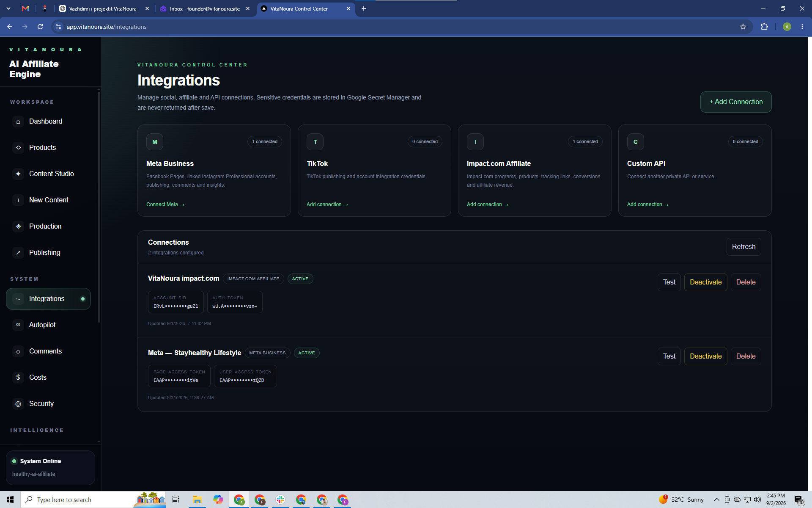Open the Products sidebar item

click(48, 148)
